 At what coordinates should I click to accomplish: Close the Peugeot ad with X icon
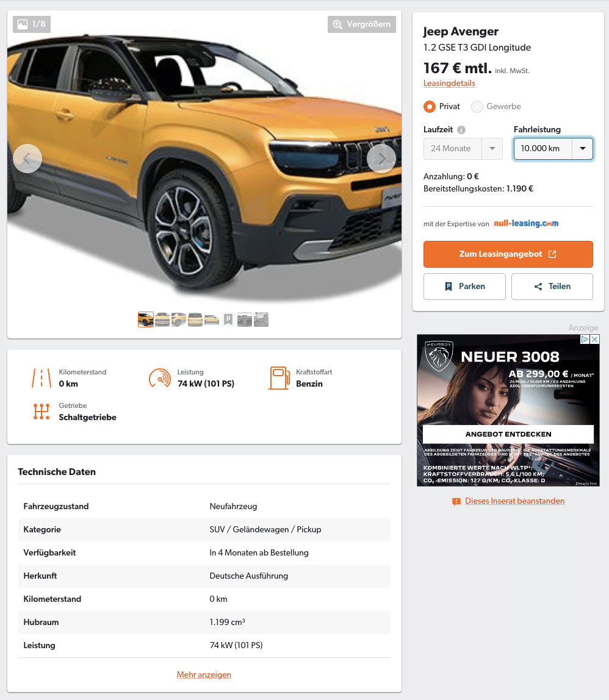pyautogui.click(x=595, y=339)
